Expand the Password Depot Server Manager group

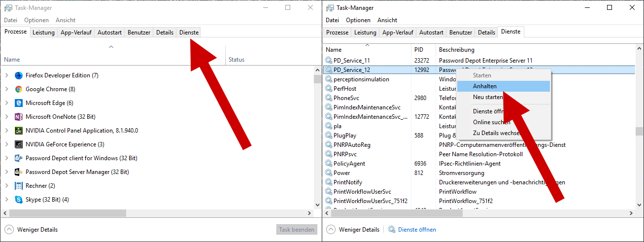click(6, 172)
